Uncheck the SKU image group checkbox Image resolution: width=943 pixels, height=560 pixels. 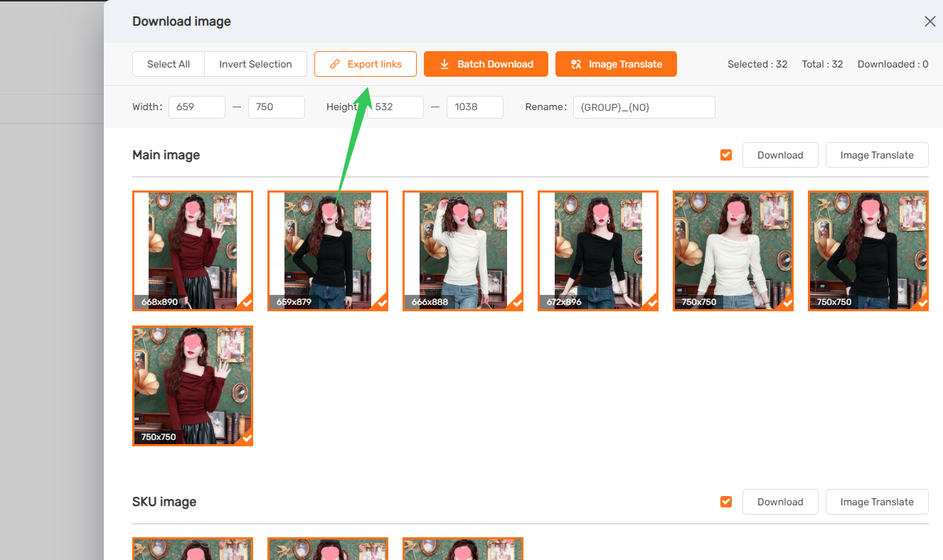pos(726,502)
